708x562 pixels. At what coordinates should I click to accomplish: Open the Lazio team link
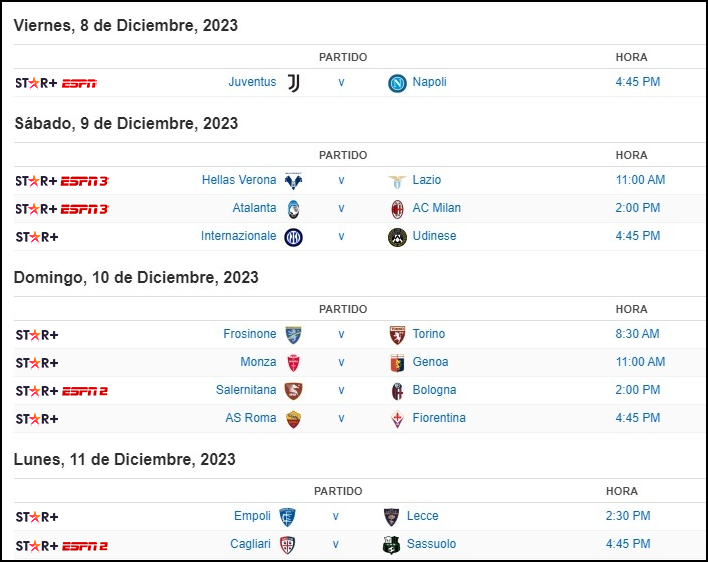(x=427, y=180)
